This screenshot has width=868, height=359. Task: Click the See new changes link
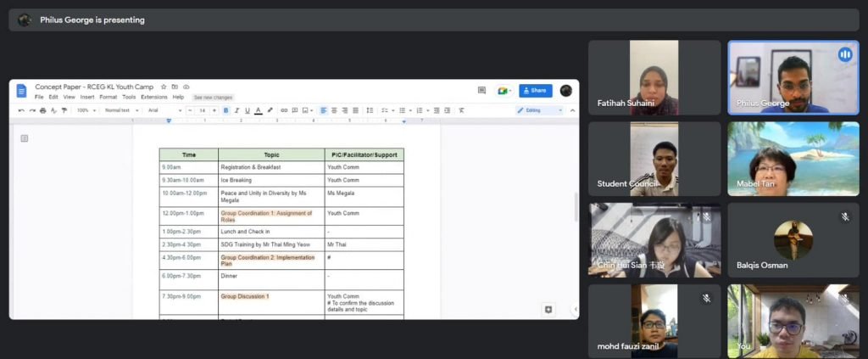pyautogui.click(x=213, y=98)
